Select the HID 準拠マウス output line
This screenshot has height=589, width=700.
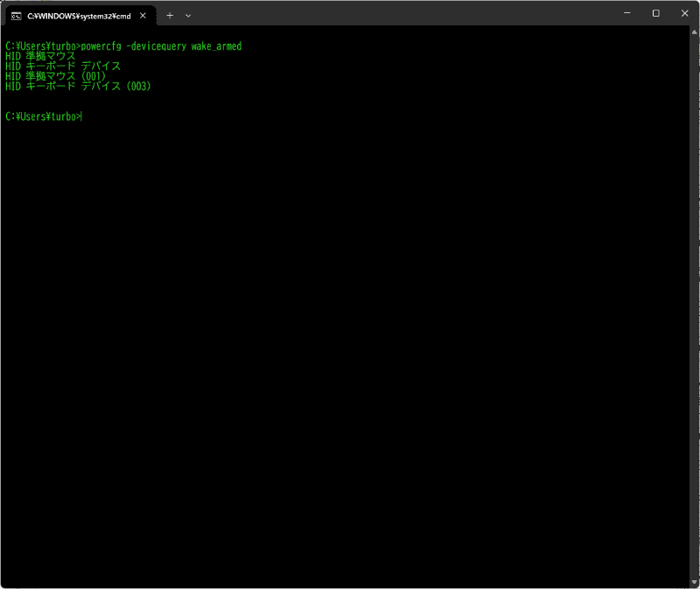coord(39,55)
